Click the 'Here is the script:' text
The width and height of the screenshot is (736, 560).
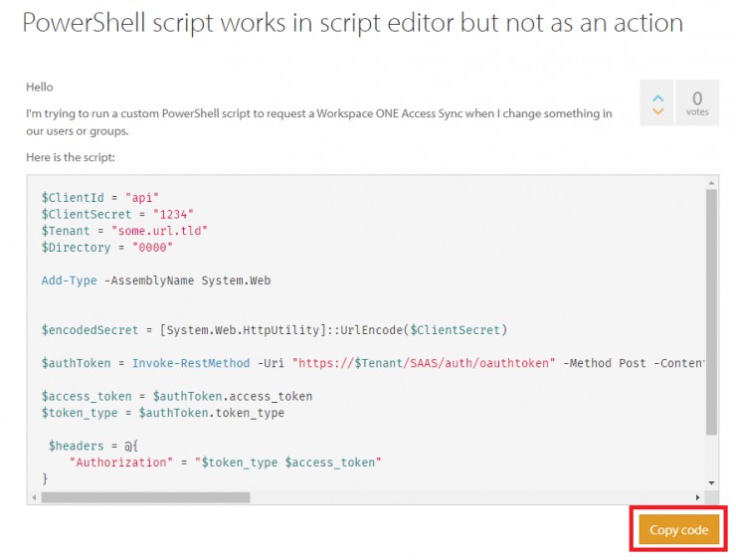click(x=71, y=157)
